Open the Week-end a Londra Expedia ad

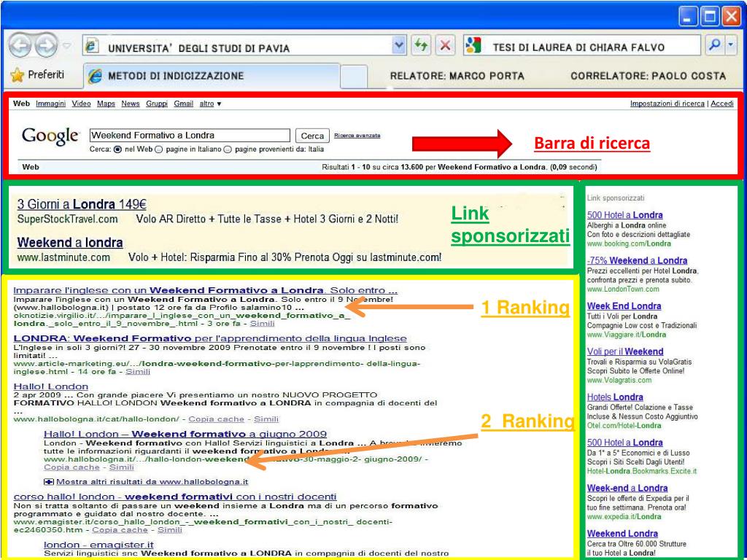(627, 488)
